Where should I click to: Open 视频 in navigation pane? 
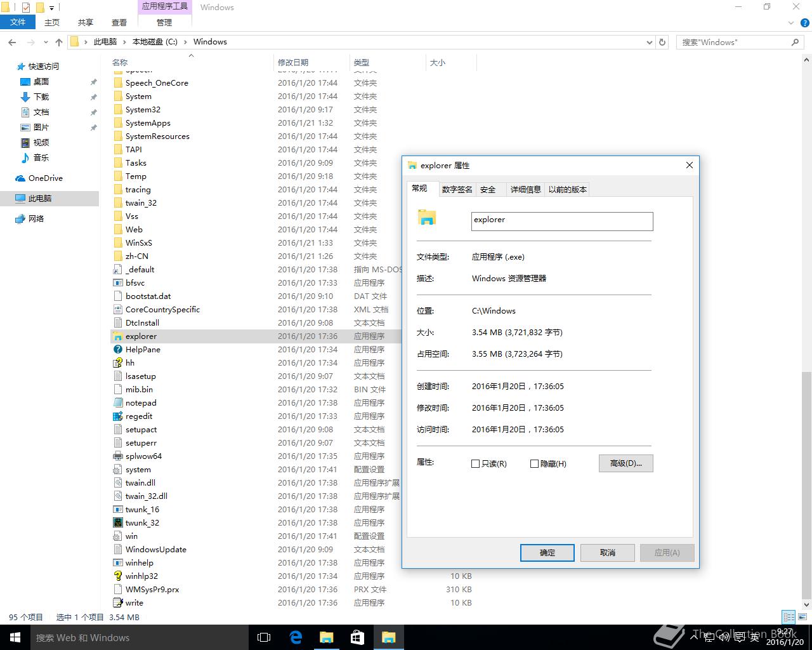pyautogui.click(x=41, y=142)
